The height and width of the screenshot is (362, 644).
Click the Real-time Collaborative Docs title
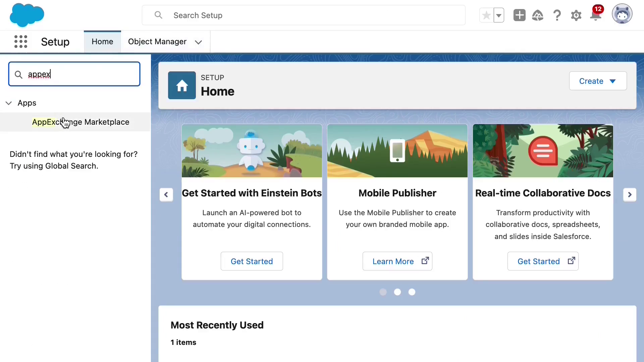pos(543,193)
